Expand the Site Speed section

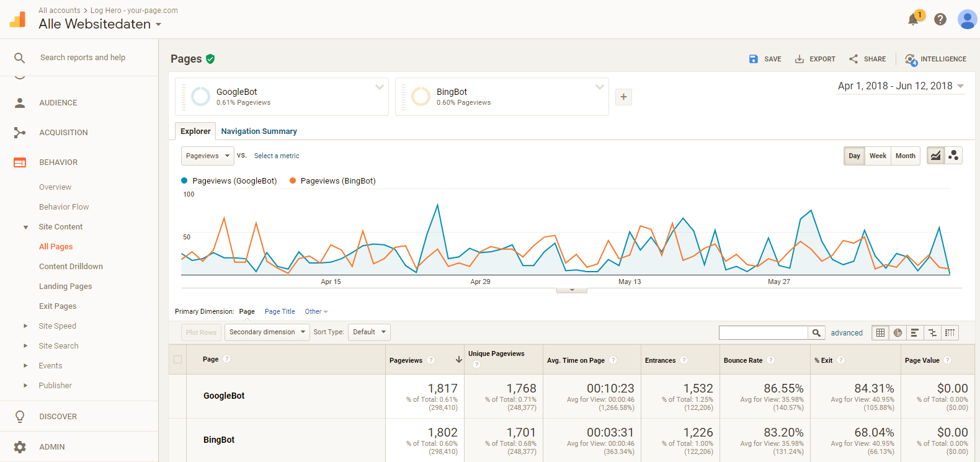pos(25,326)
